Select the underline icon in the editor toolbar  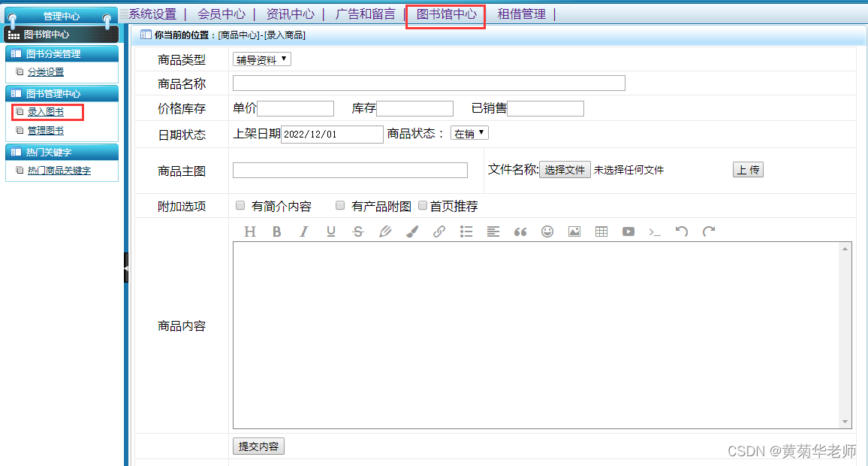pos(330,231)
